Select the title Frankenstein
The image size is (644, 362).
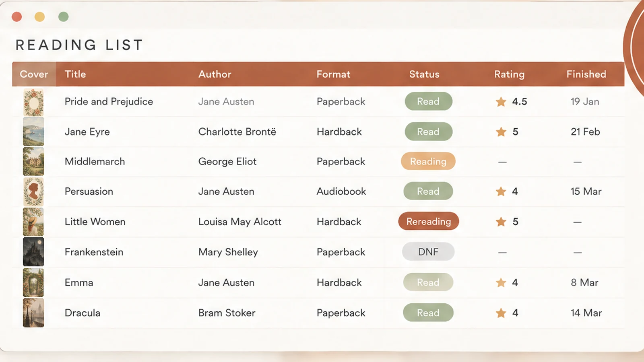(94, 252)
